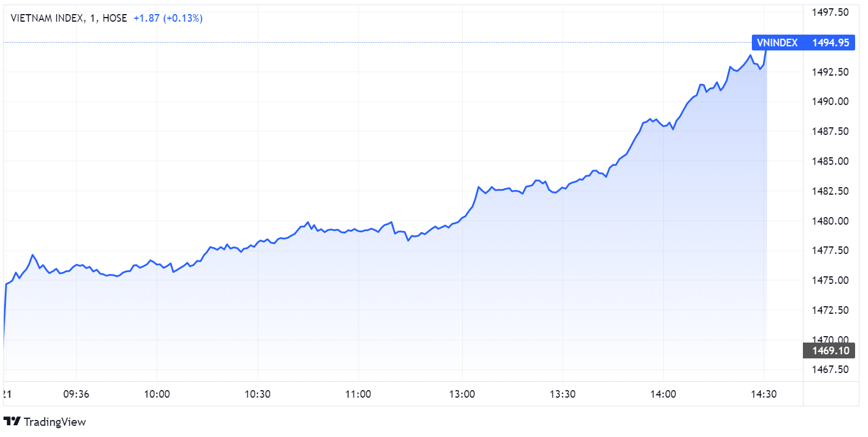
Task: Open the TradingView logo link
Action: (x=45, y=421)
